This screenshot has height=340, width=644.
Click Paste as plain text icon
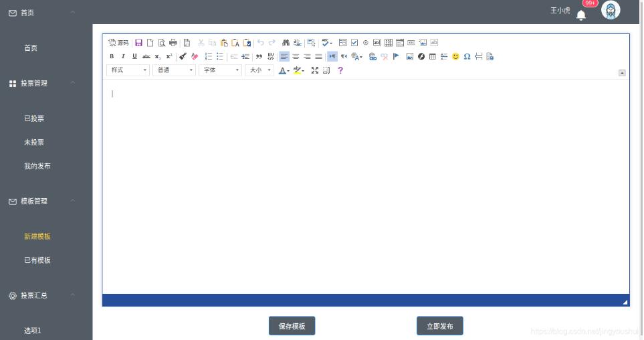click(x=235, y=43)
